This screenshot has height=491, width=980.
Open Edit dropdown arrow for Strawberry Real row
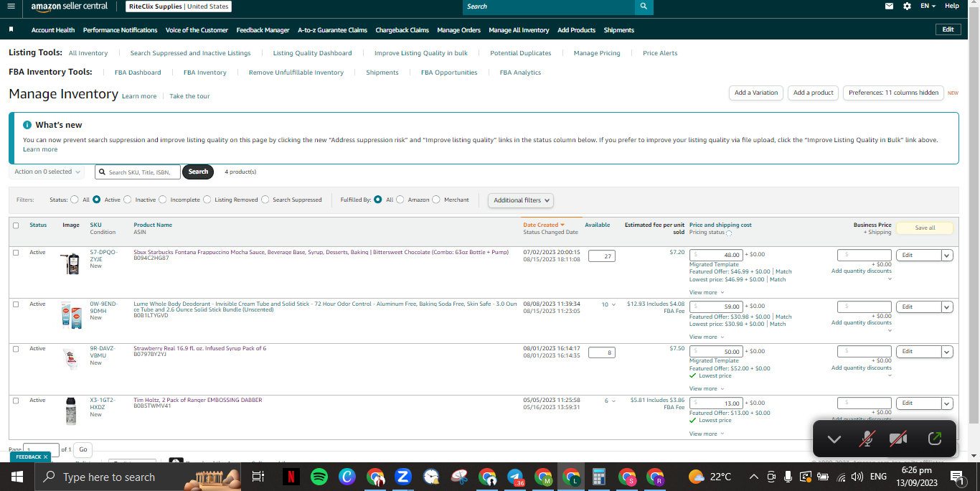[x=947, y=352]
